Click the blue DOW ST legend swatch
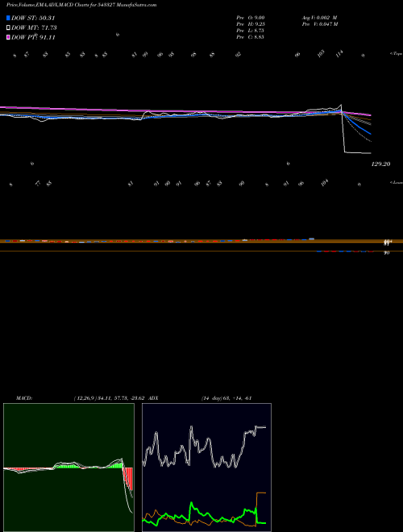 coord(9,18)
